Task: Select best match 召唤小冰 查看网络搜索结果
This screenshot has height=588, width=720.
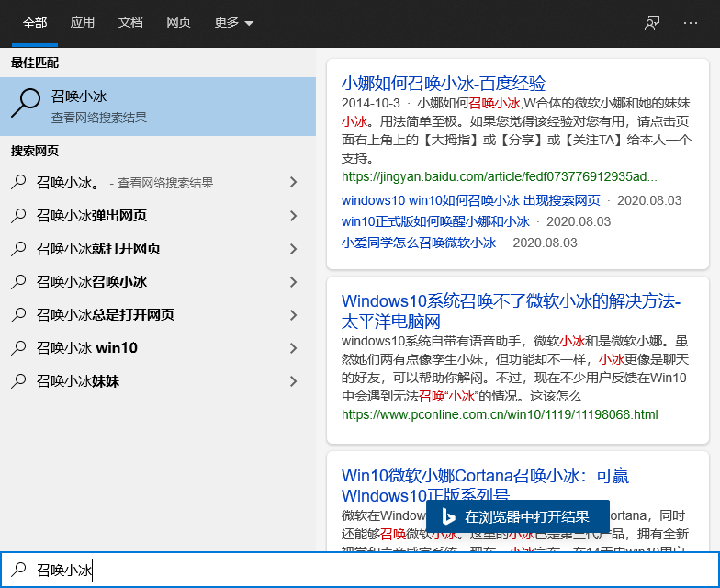Action: [x=158, y=107]
